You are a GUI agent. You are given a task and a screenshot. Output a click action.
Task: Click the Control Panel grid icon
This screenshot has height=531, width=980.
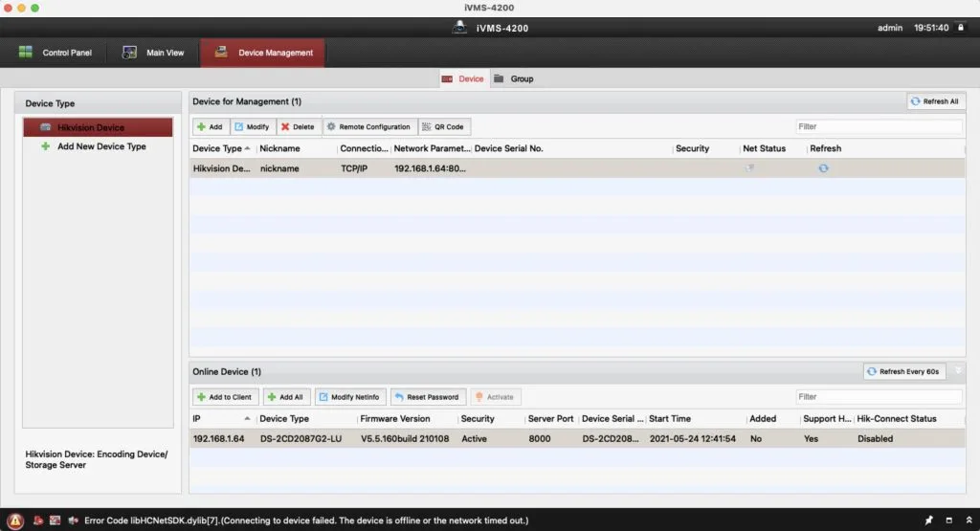point(26,52)
